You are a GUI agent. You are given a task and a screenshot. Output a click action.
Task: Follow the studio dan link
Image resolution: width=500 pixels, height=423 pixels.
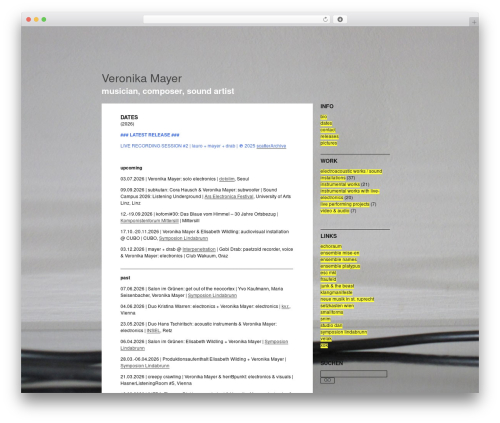coord(331,326)
